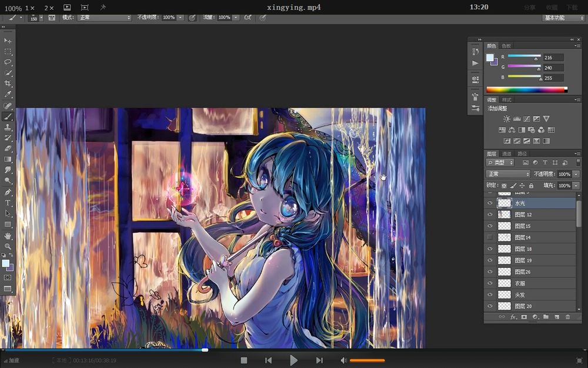The height and width of the screenshot is (368, 588).
Task: Add layer style fx icon
Action: click(x=513, y=317)
